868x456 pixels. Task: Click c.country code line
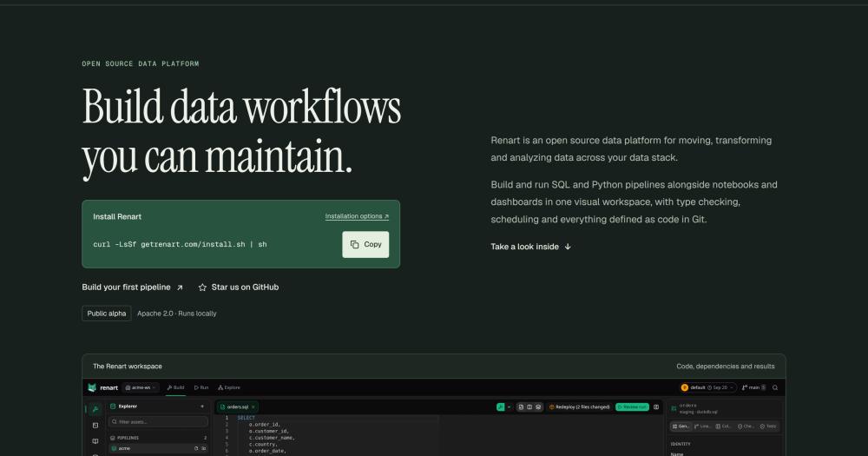(263, 445)
